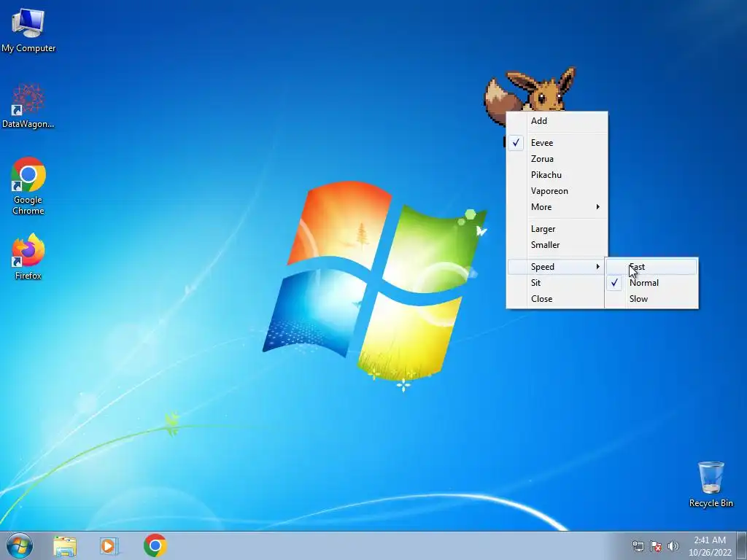Viewport: 747px width, 560px height.
Task: Click the Eevee desktop pet sprite
Action: tap(530, 90)
